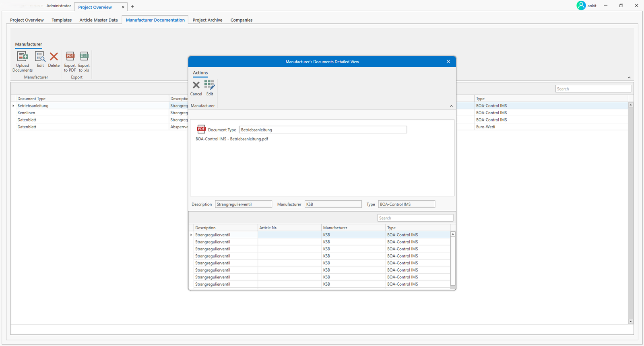Click Edit icon in the dialog Actions
The height and width of the screenshot is (346, 644).
tap(210, 85)
